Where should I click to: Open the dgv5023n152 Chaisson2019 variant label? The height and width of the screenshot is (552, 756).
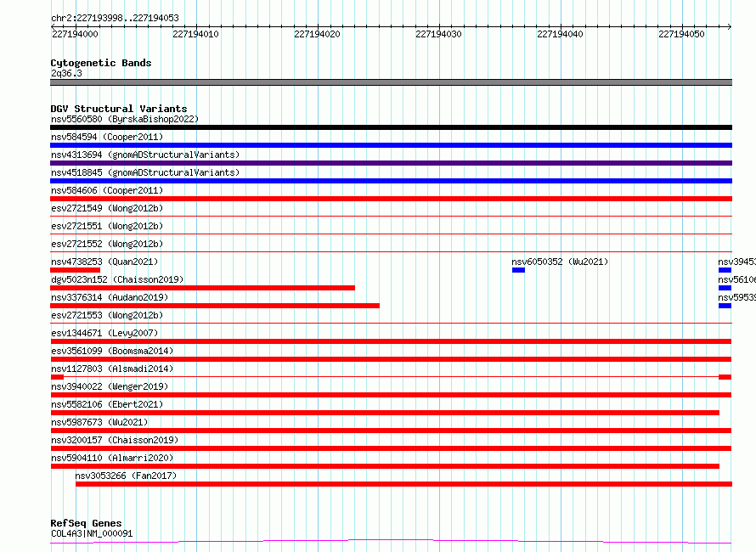click(x=116, y=279)
